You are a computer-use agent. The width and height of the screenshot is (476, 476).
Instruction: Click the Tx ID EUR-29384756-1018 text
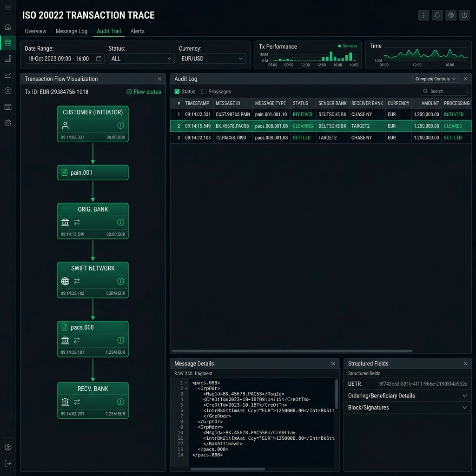56,92
